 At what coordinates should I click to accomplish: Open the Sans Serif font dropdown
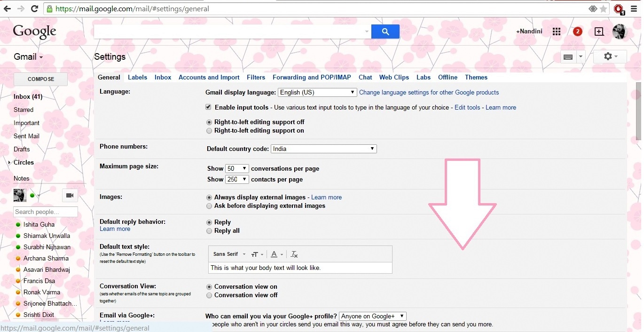point(228,254)
